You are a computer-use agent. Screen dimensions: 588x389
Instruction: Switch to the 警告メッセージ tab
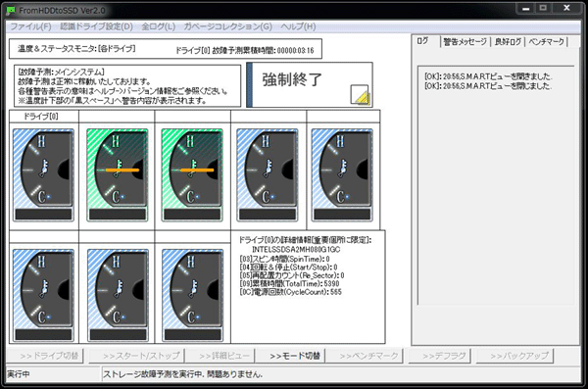click(x=465, y=42)
